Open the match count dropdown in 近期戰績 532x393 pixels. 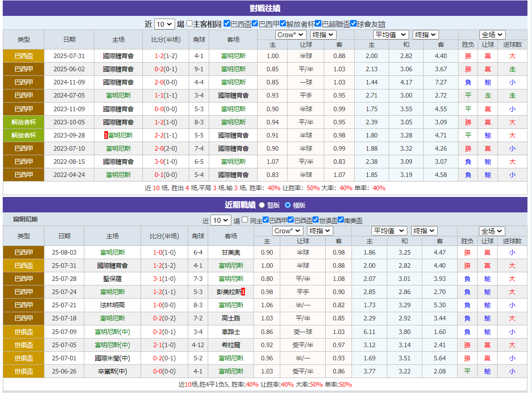click(x=221, y=220)
